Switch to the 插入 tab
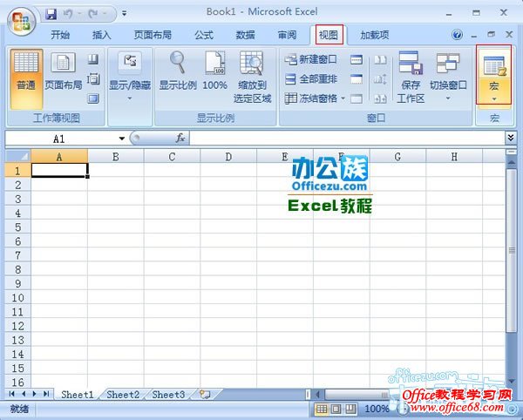Screen dimensions: 523x420 101,35
